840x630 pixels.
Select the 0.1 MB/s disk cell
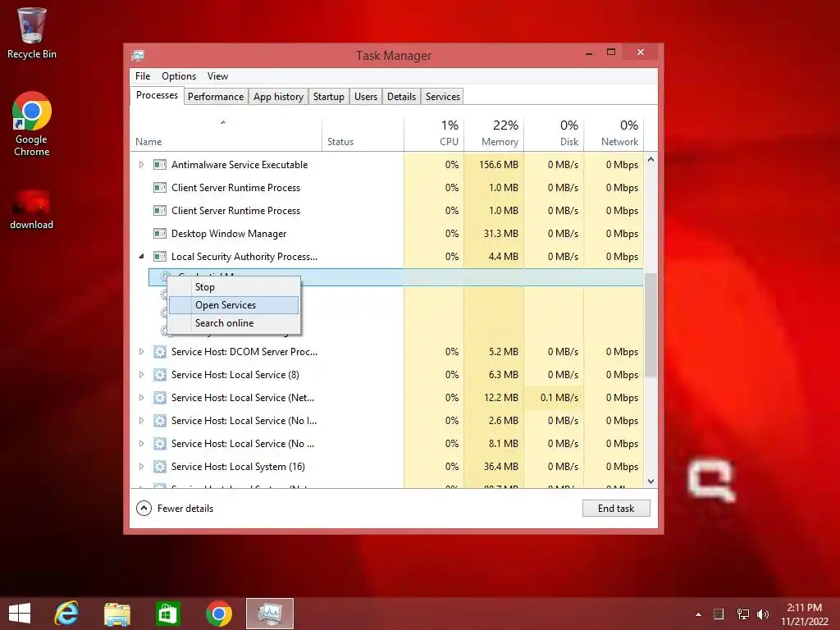point(554,398)
